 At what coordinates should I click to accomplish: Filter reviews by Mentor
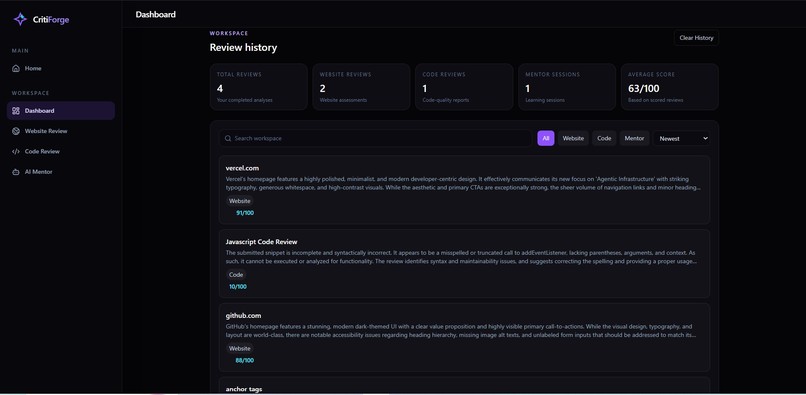tap(634, 138)
